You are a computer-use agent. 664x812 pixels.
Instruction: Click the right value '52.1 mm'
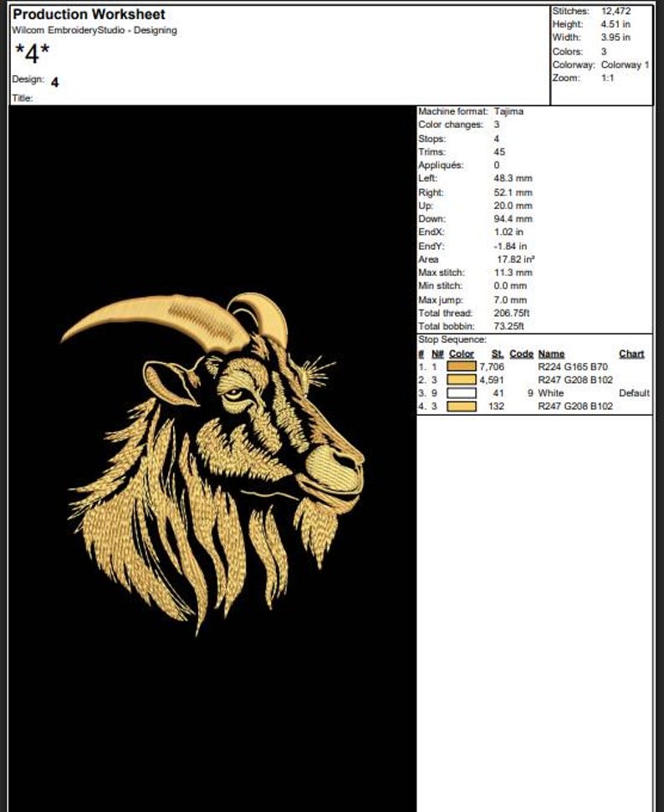tap(513, 192)
